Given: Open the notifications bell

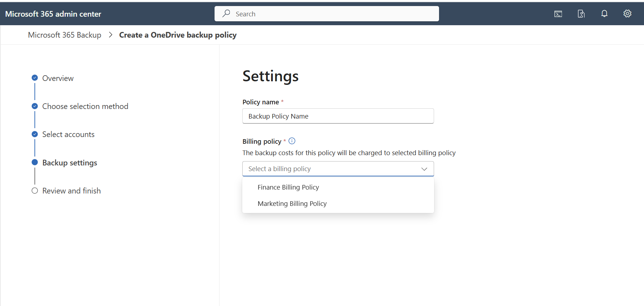Looking at the screenshot, I should tap(604, 14).
